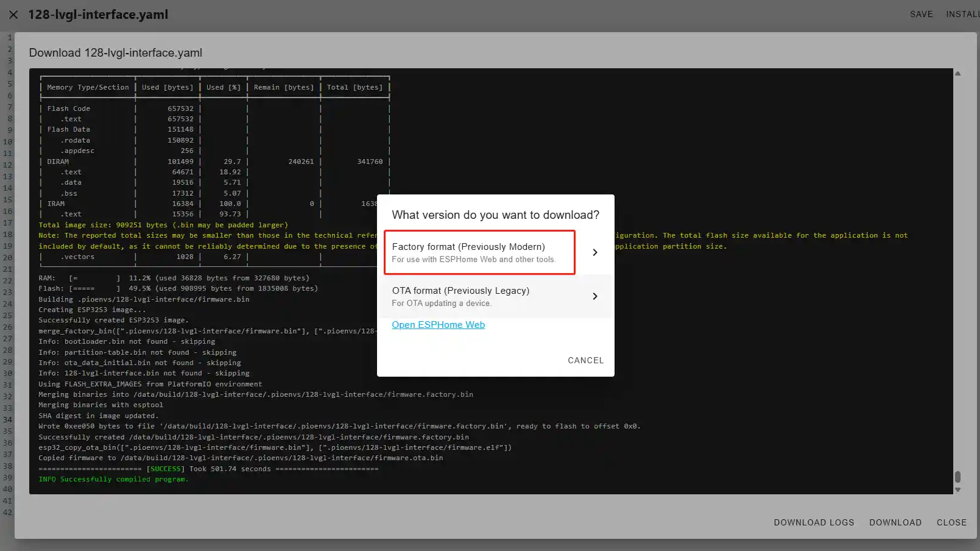Click the 128-lvgl-interface.yaml title in the header
Image resolution: width=980 pixels, height=551 pixels.
pyautogui.click(x=98, y=15)
